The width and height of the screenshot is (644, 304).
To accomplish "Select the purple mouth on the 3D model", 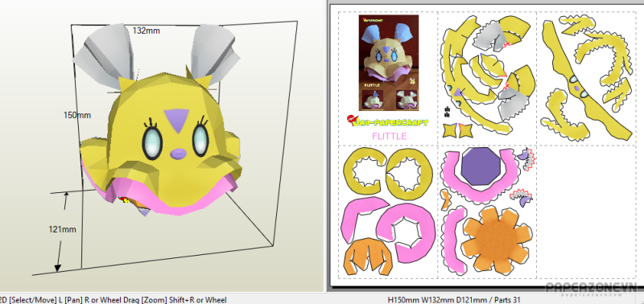I will [x=178, y=154].
